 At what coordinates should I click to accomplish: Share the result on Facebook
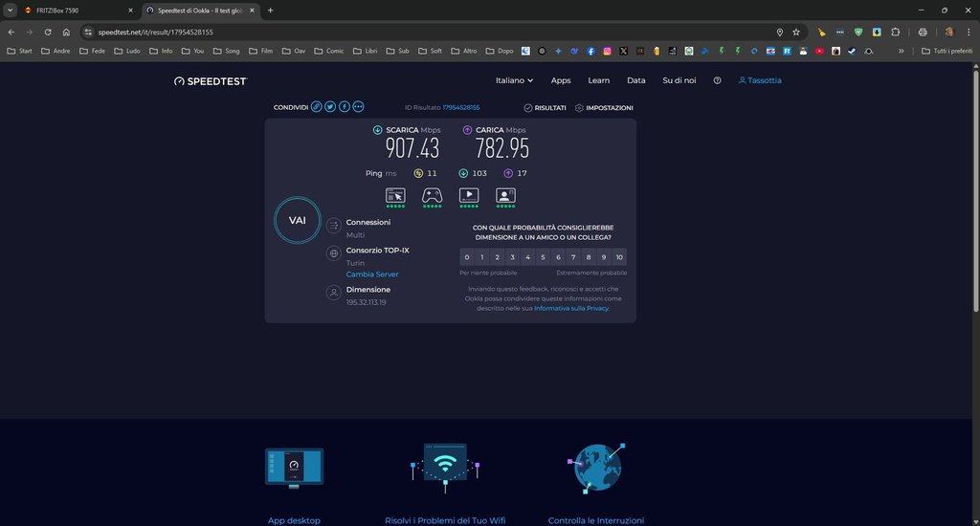click(x=345, y=107)
